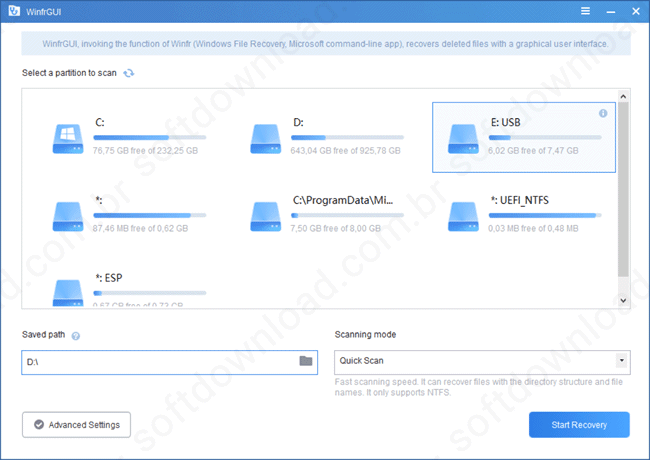The image size is (650, 460).
Task: Click the Saved path D:\ input field
Action: [169, 362]
